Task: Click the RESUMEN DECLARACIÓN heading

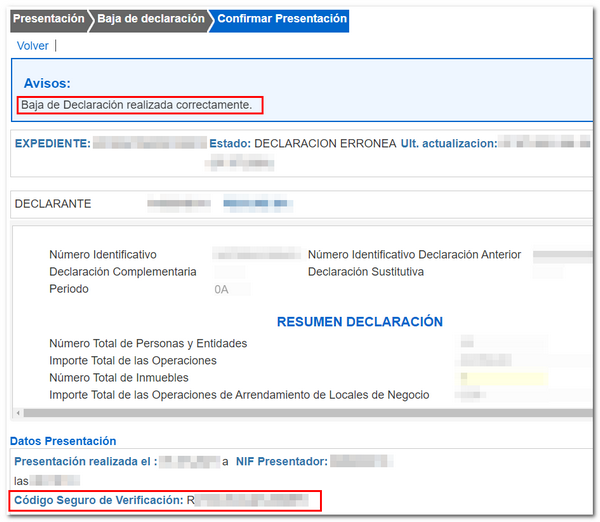Action: 359,322
